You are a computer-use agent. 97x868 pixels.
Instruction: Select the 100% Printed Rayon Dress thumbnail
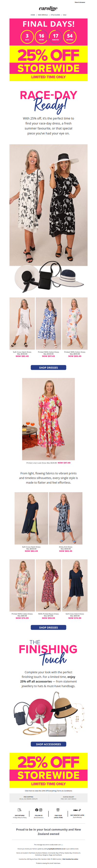48,585
